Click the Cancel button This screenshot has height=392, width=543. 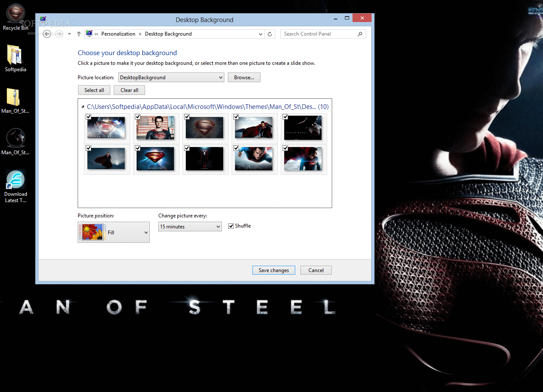(316, 270)
